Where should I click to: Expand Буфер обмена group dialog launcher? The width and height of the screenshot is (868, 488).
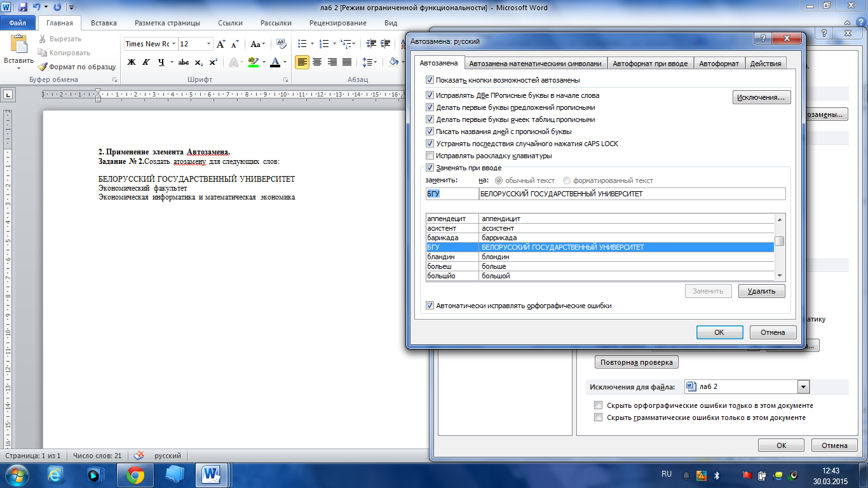[115, 80]
